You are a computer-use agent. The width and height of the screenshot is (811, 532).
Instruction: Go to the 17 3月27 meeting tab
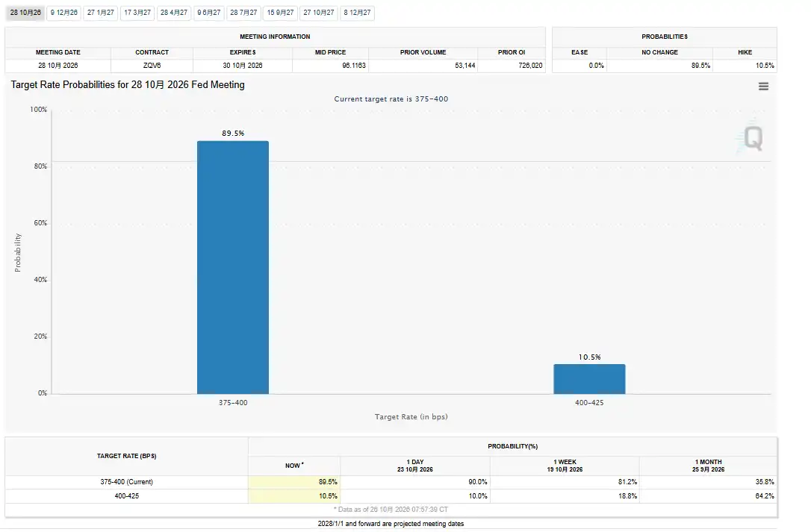click(x=137, y=13)
